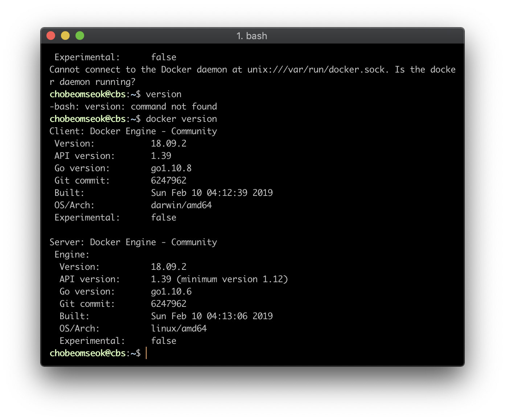Click the 'docker version' command text
The height and width of the screenshot is (420, 505).
(x=181, y=119)
